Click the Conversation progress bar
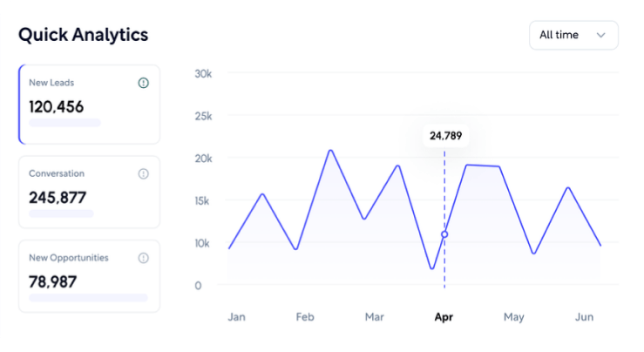644x352 pixels. [61, 213]
